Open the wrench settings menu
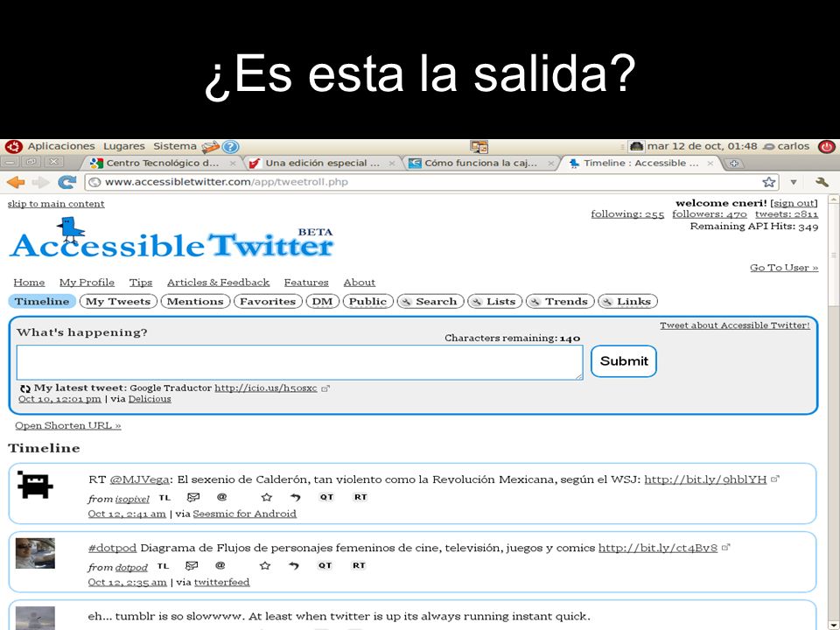Image resolution: width=840 pixels, height=630 pixels. [x=822, y=182]
